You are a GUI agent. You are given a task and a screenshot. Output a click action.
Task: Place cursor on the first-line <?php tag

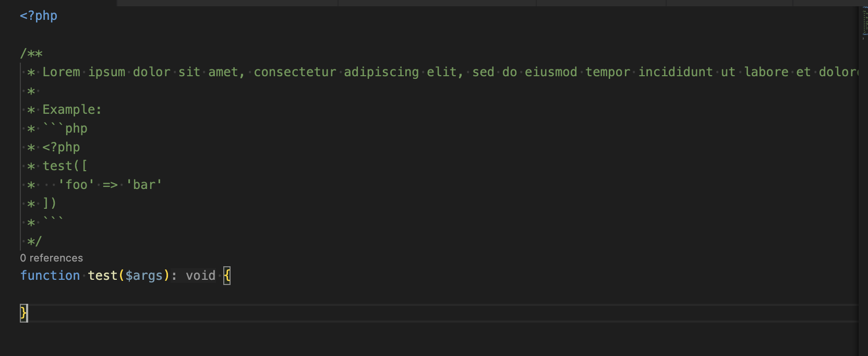point(39,16)
